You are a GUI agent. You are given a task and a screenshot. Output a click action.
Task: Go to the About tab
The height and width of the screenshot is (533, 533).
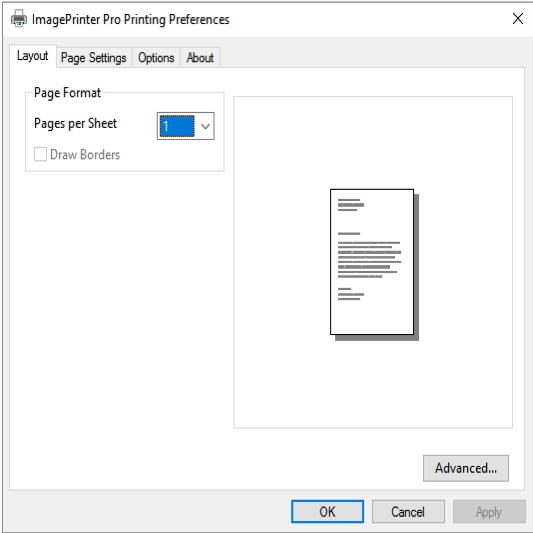pos(200,57)
